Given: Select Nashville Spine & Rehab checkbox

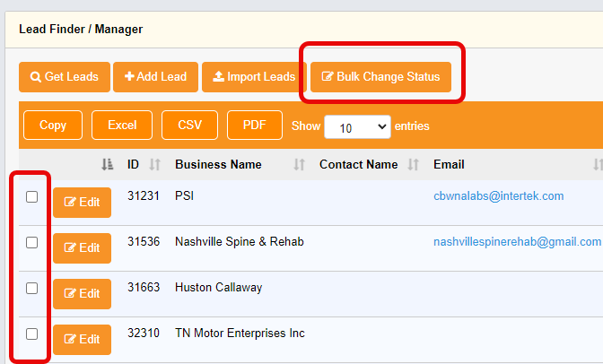Looking at the screenshot, I should [32, 243].
